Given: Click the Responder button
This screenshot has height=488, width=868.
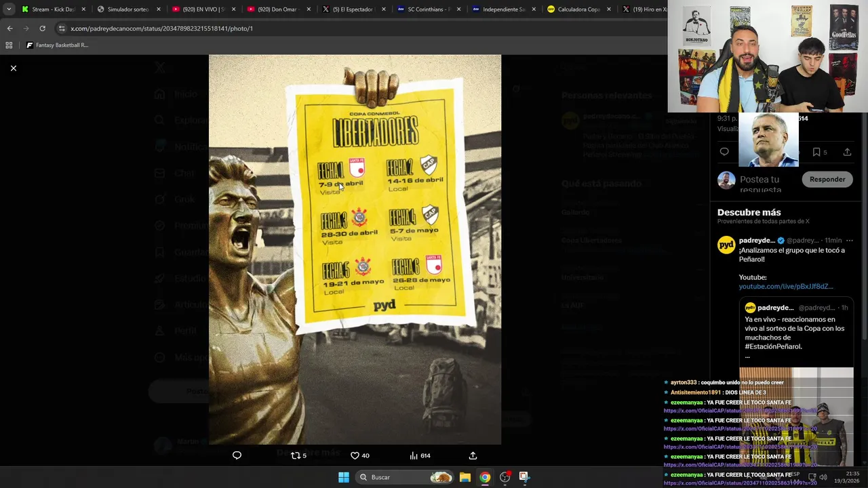Looking at the screenshot, I should tap(827, 179).
